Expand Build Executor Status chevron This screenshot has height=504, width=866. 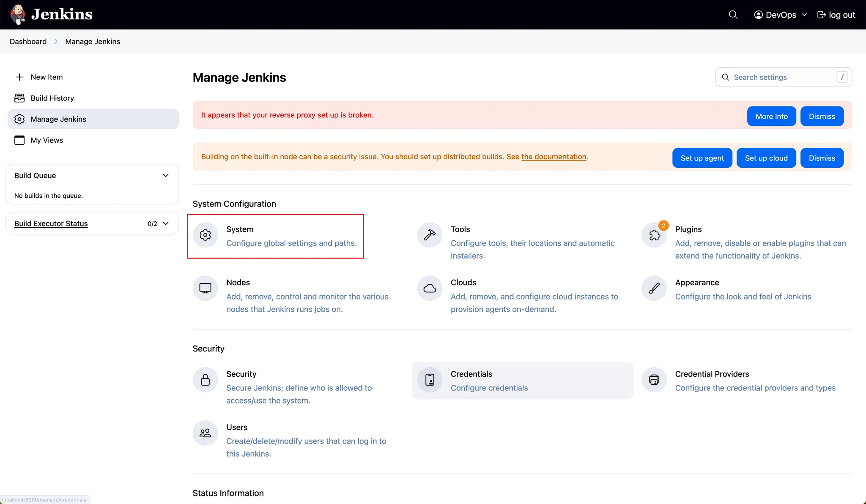click(x=166, y=223)
